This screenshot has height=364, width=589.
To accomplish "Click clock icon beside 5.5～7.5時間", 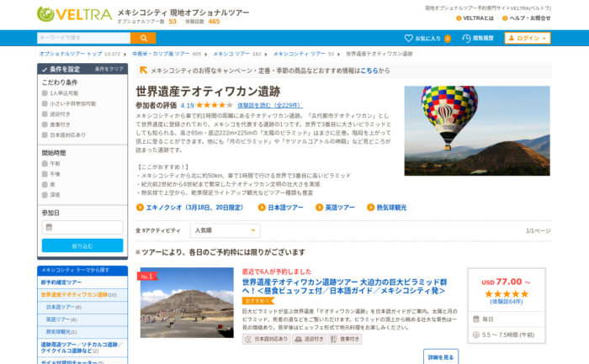I will click(475, 335).
